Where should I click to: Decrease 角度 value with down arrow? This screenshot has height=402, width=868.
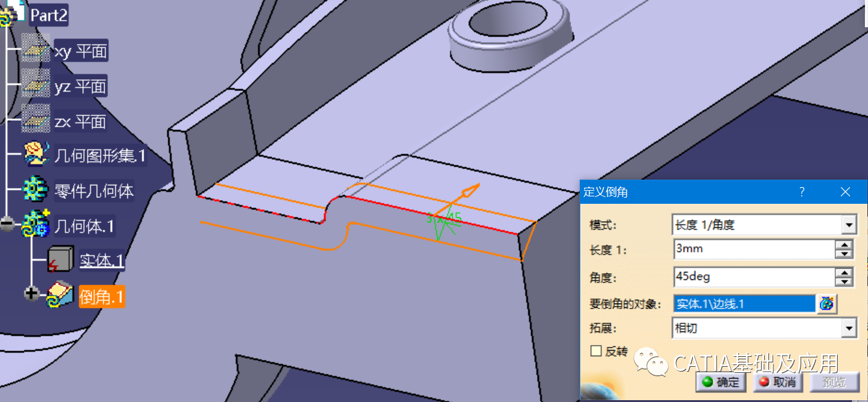(844, 281)
